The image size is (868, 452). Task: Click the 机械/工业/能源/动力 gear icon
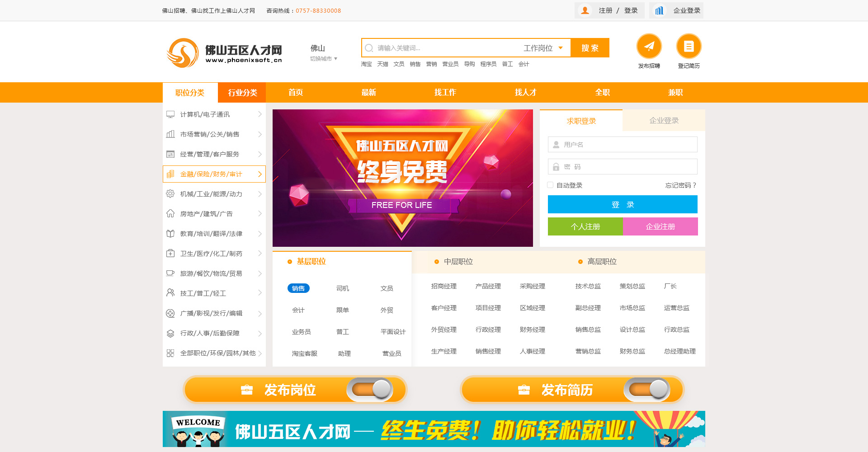170,194
